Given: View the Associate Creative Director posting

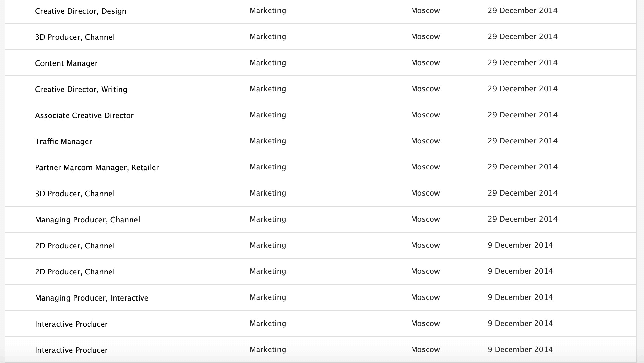Looking at the screenshot, I should [x=84, y=115].
